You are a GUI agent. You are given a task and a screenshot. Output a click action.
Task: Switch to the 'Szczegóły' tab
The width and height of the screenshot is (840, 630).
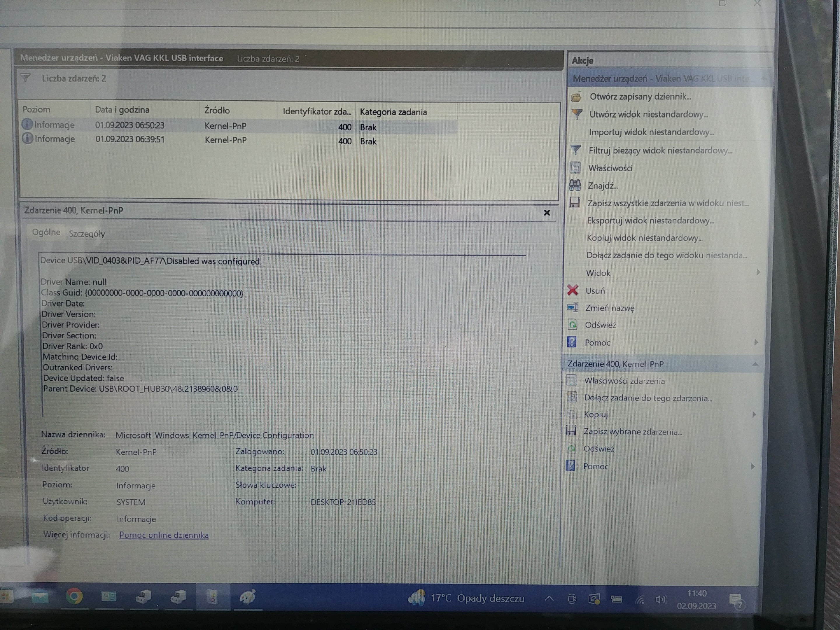(87, 234)
